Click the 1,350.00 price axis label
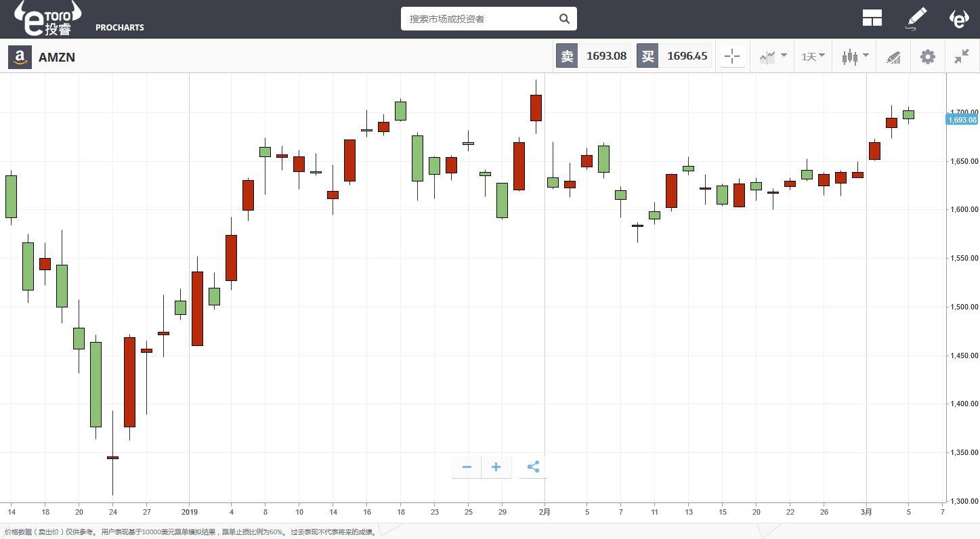980x539 pixels. pos(964,452)
